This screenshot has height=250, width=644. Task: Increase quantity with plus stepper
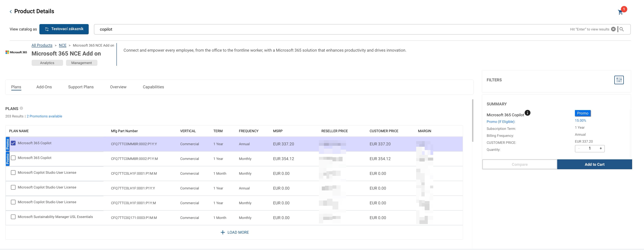click(x=601, y=148)
